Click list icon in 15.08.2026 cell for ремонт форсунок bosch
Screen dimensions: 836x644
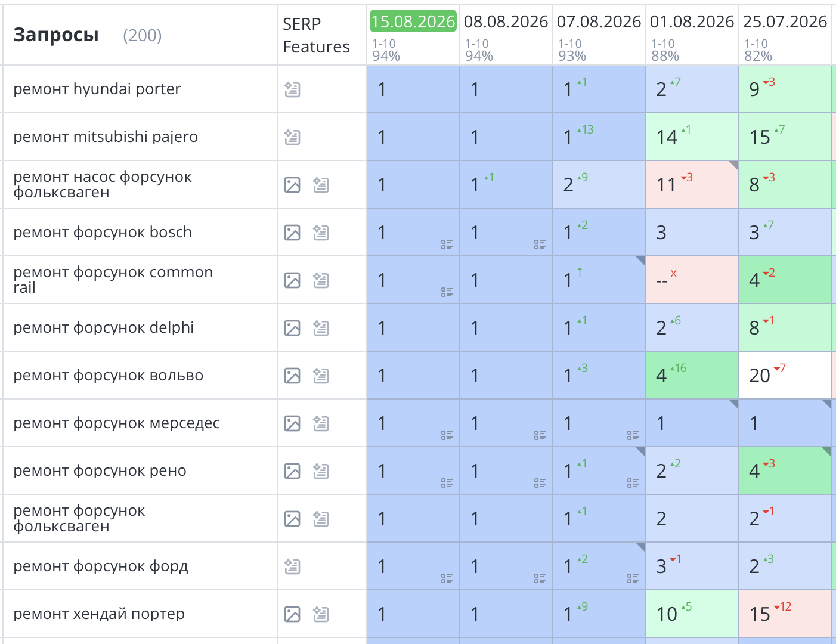coord(447,244)
